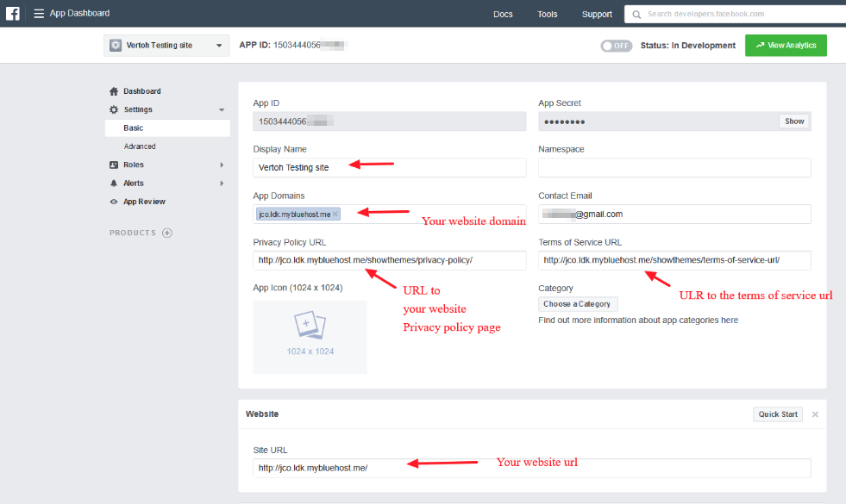This screenshot has width=846, height=504.
Task: Click the Namespace input field
Action: (x=674, y=168)
